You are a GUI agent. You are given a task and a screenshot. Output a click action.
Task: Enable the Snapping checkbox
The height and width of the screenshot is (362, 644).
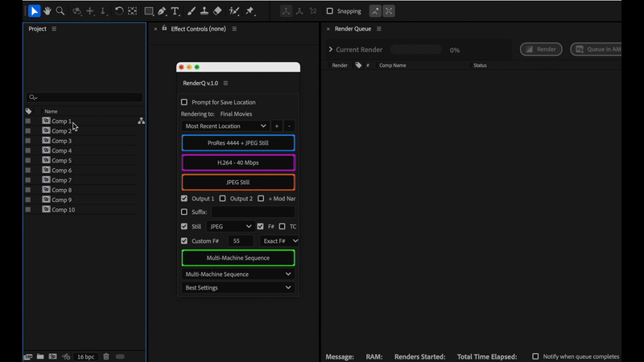click(x=329, y=11)
